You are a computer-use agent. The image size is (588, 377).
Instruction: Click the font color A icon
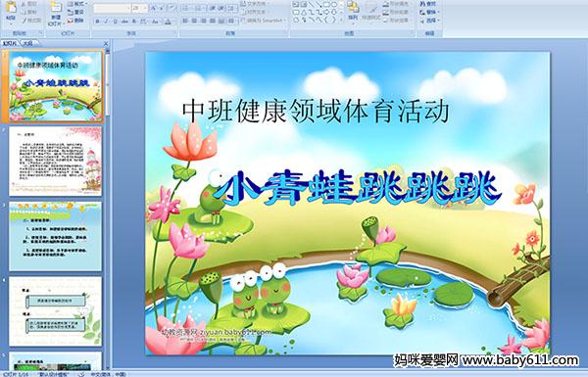168,22
